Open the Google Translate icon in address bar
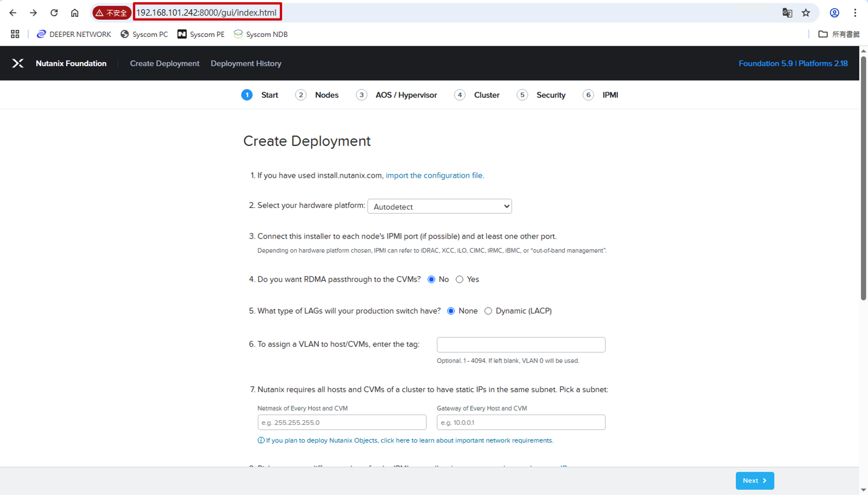The width and height of the screenshot is (868, 495). click(x=787, y=13)
